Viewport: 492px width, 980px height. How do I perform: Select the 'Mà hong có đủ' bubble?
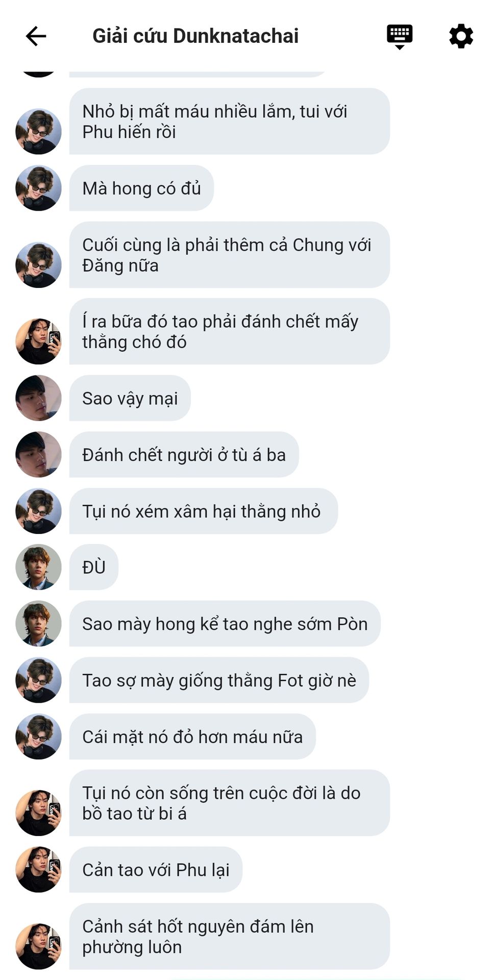[x=141, y=188]
